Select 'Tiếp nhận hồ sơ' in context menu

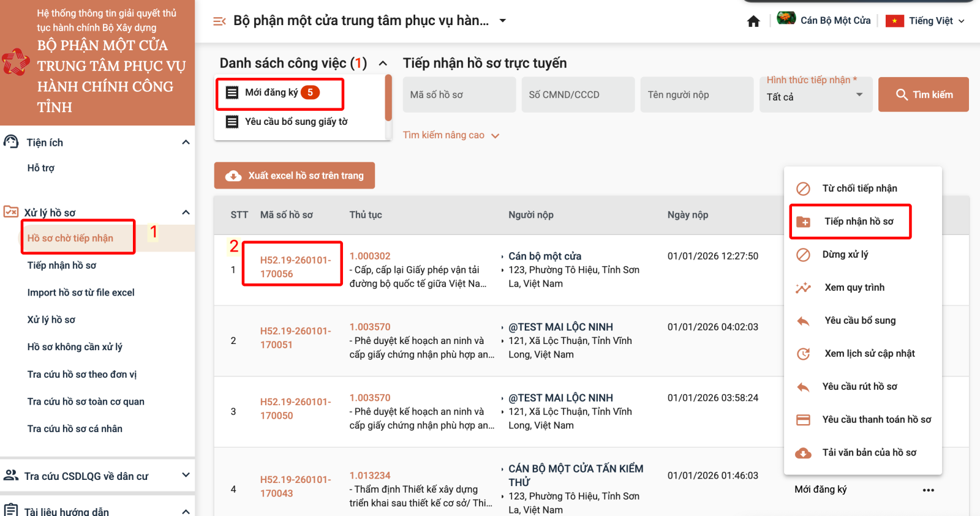coord(858,222)
